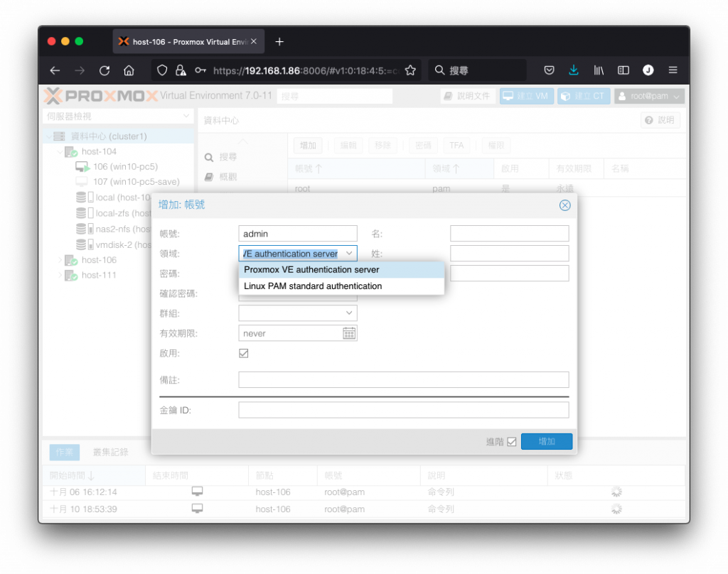
Task: Select the 107 (win10-pc5-save) VM in the tree
Action: coord(127,181)
